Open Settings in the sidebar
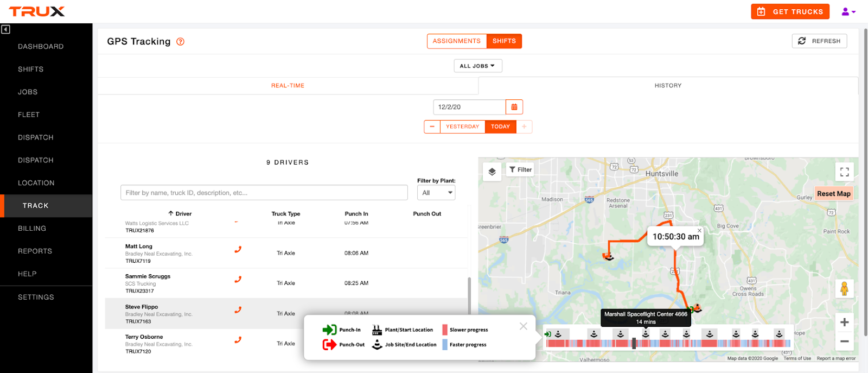 pos(36,298)
